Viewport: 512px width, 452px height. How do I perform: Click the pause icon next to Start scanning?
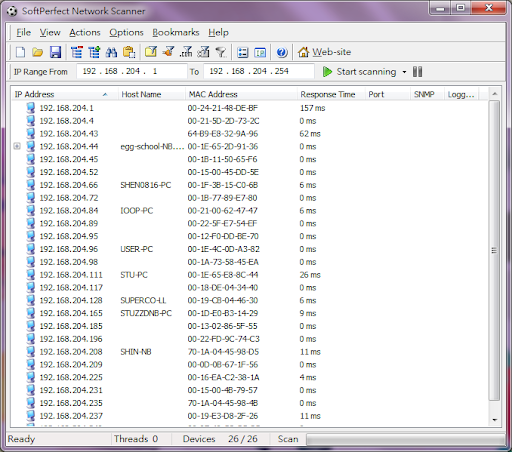pos(418,72)
